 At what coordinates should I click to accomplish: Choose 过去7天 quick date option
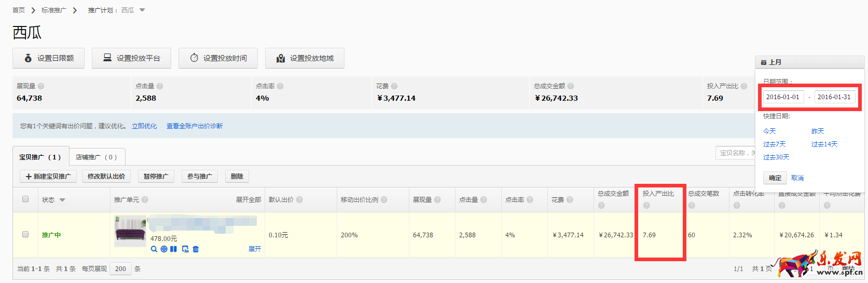[x=774, y=144]
